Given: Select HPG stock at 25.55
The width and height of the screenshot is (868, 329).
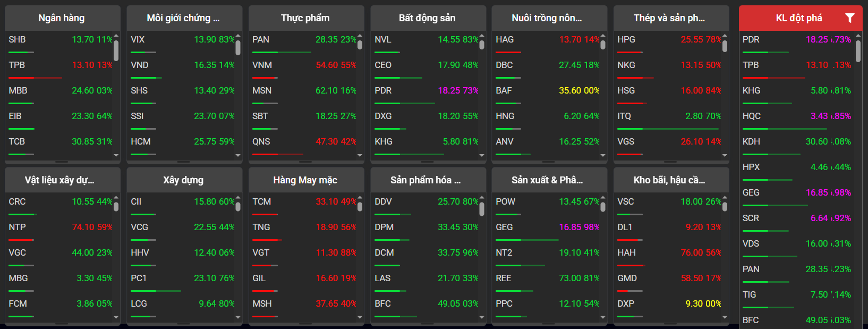Looking at the screenshot, I should pos(668,43).
